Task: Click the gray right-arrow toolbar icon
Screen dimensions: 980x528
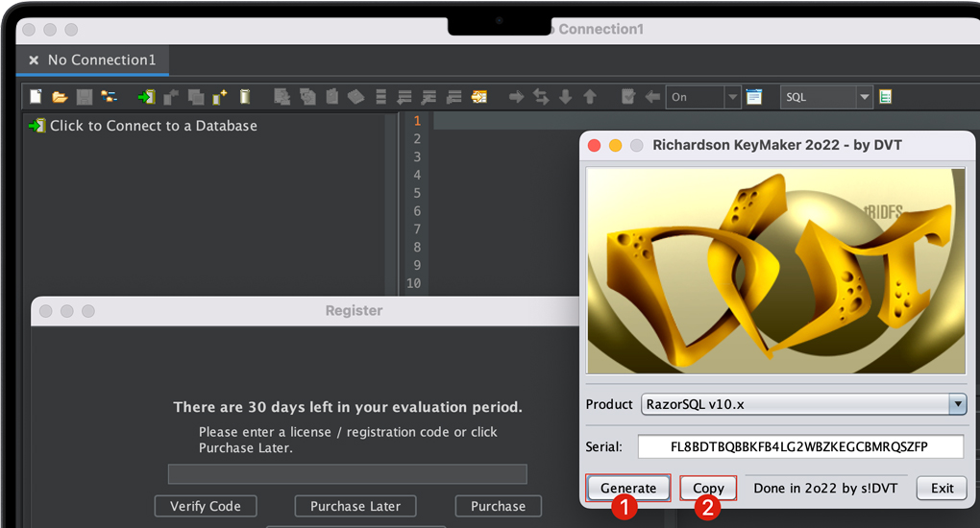Action: click(x=516, y=97)
